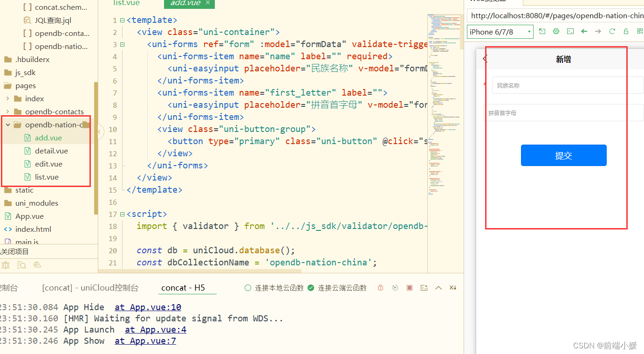
Task: Click the 民族名称 input field
Action: tap(568, 85)
